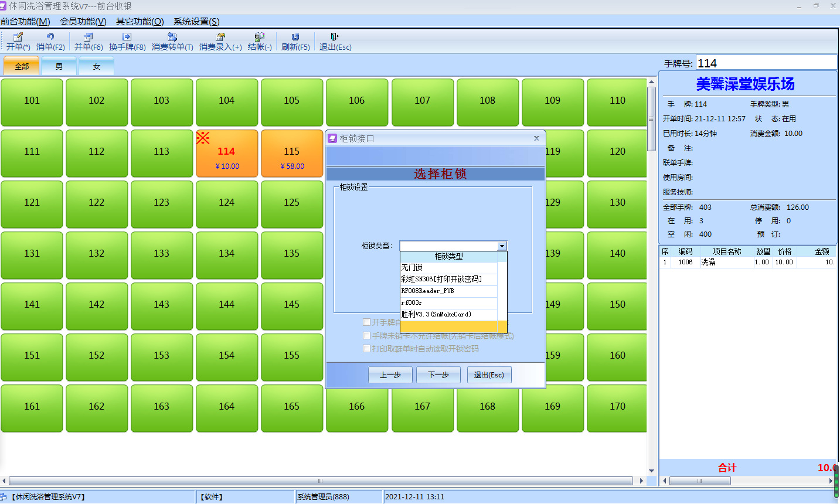
Task: Click the 编码 column header
Action: point(685,251)
